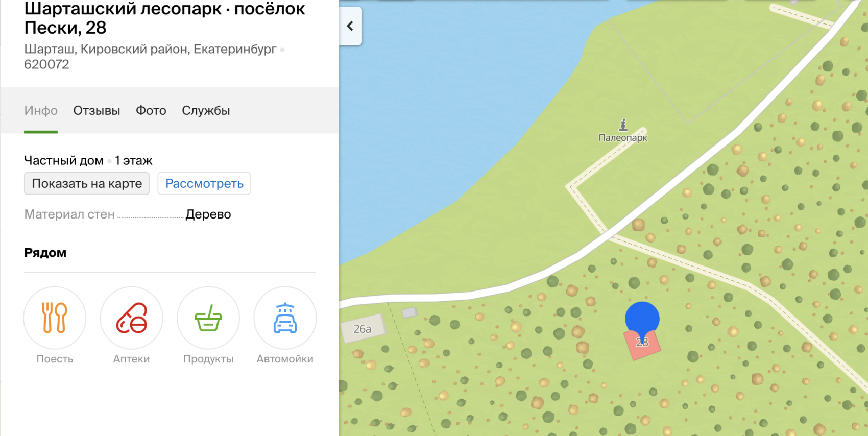868x436 pixels.
Task: Click the postal code 620072 text
Action: 46,64
